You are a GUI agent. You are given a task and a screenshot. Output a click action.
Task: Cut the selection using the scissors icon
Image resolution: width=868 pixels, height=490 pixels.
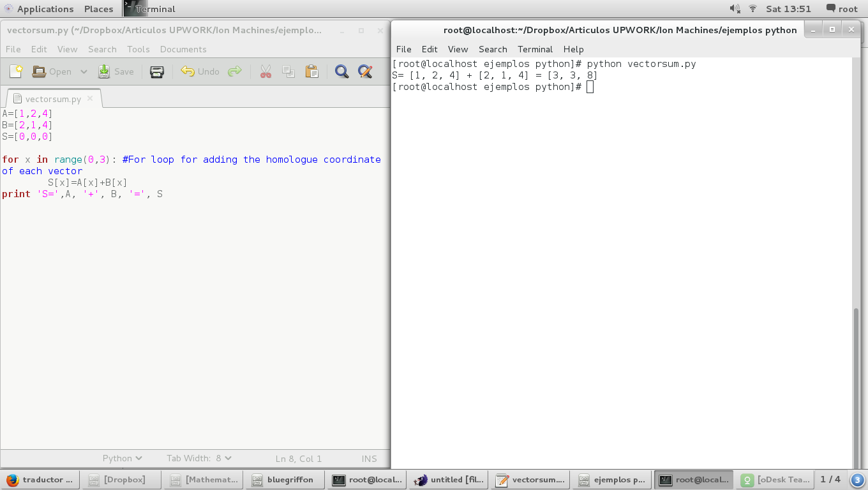(266, 71)
